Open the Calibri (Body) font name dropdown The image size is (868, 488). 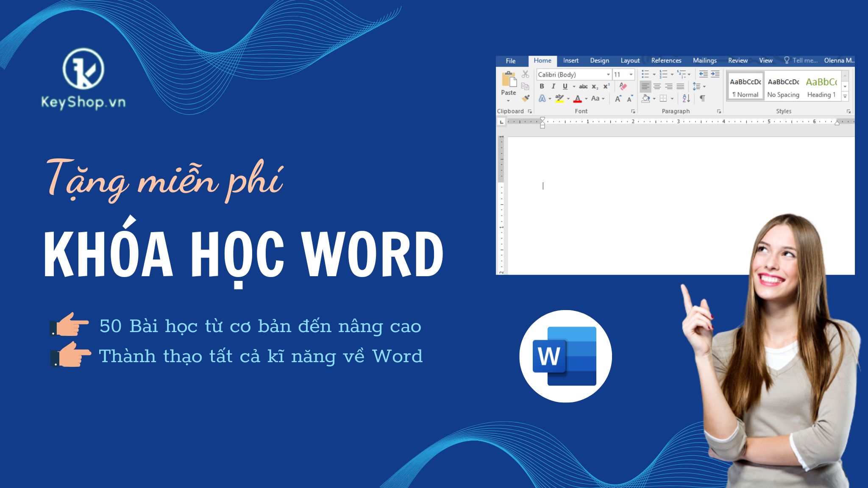(608, 75)
